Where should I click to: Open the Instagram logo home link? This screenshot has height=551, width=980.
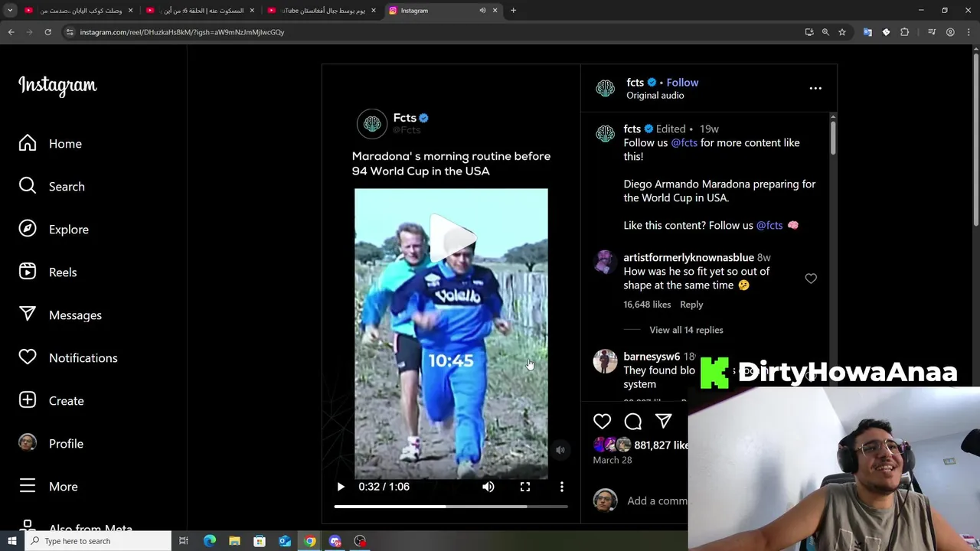click(x=57, y=85)
